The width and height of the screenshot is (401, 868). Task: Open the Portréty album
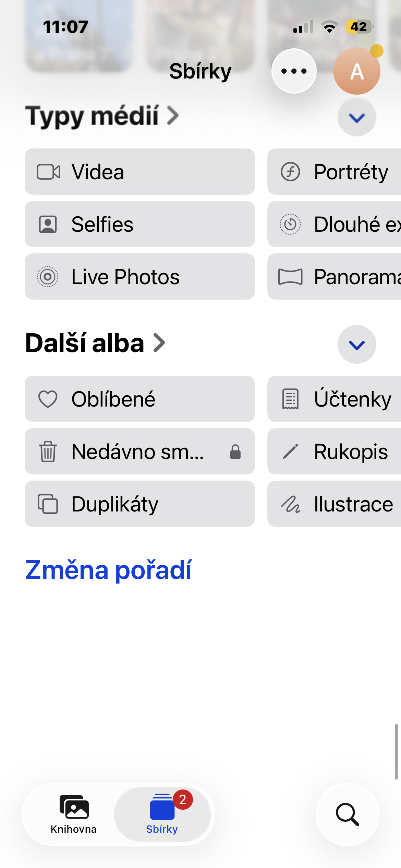pos(334,172)
